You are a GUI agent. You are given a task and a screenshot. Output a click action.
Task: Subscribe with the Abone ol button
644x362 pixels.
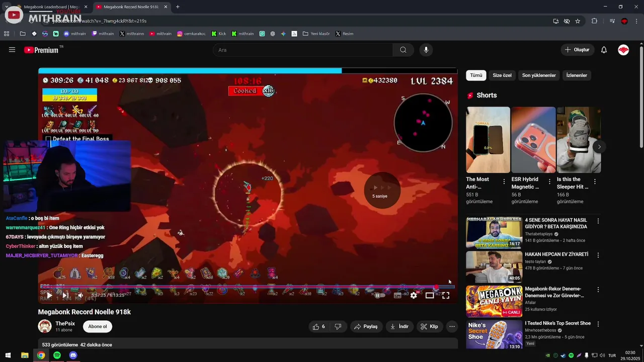click(x=98, y=326)
